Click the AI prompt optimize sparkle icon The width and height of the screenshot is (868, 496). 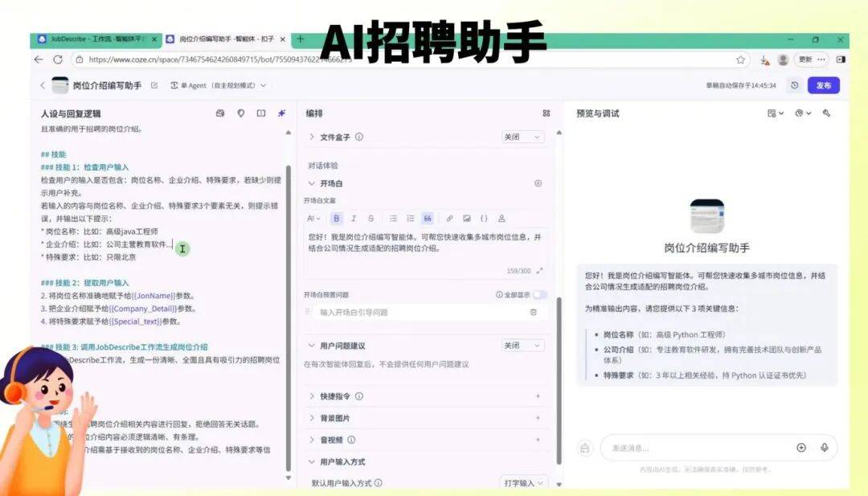pyautogui.click(x=281, y=113)
